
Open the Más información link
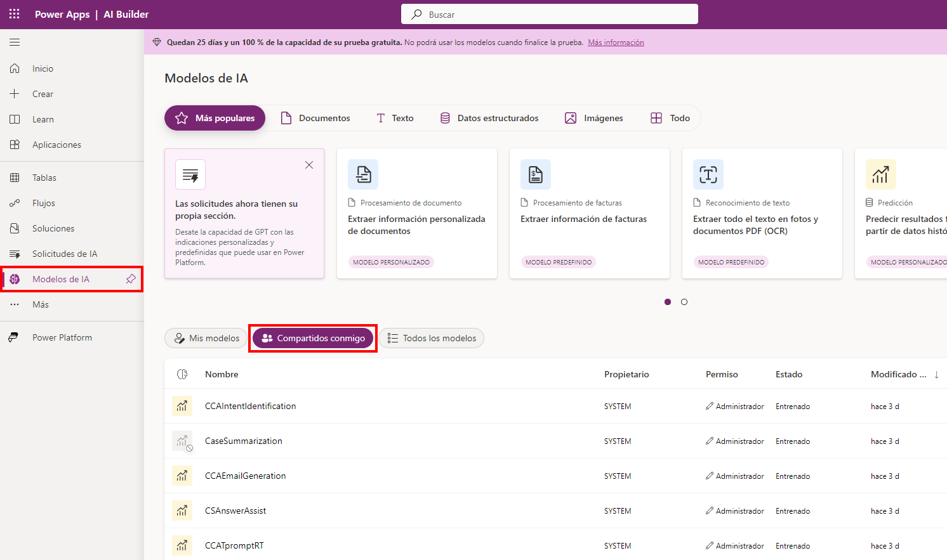click(x=616, y=42)
